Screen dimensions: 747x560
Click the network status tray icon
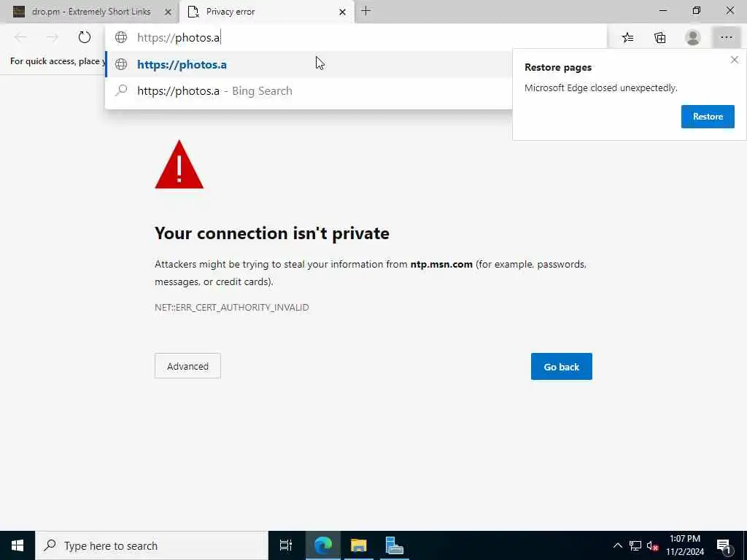pos(635,545)
